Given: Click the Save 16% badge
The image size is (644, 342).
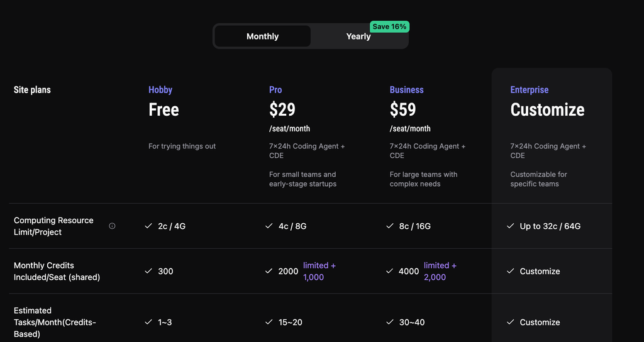Looking at the screenshot, I should coord(389,26).
